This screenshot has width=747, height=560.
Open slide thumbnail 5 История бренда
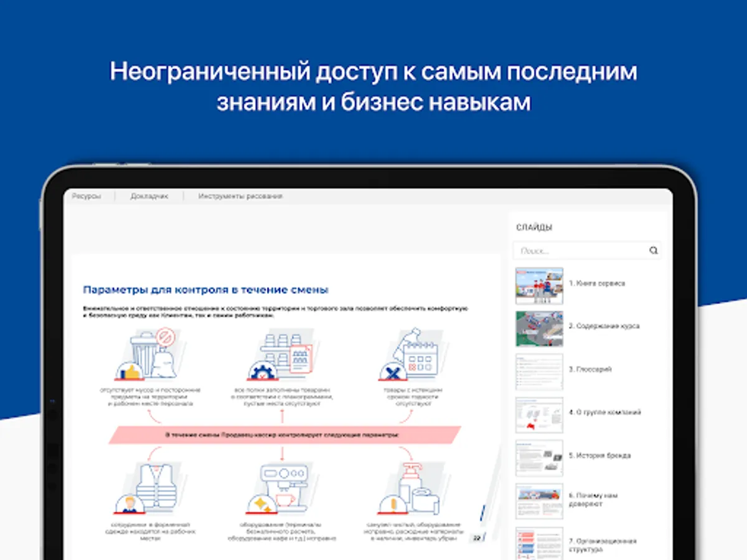coord(539,458)
